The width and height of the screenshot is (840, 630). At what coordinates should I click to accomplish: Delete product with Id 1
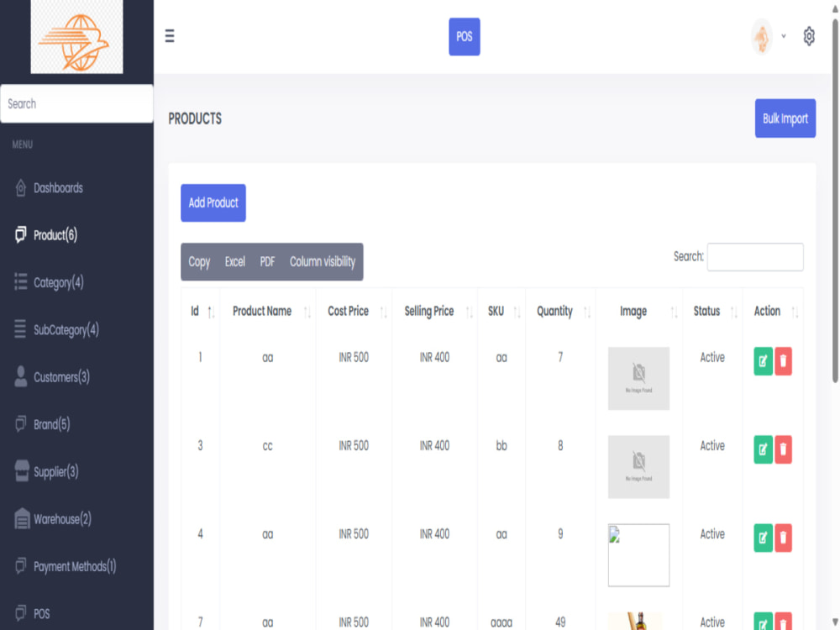click(x=783, y=361)
